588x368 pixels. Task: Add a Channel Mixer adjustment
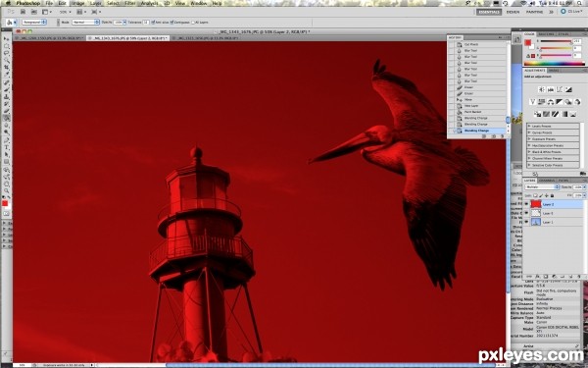[577, 102]
